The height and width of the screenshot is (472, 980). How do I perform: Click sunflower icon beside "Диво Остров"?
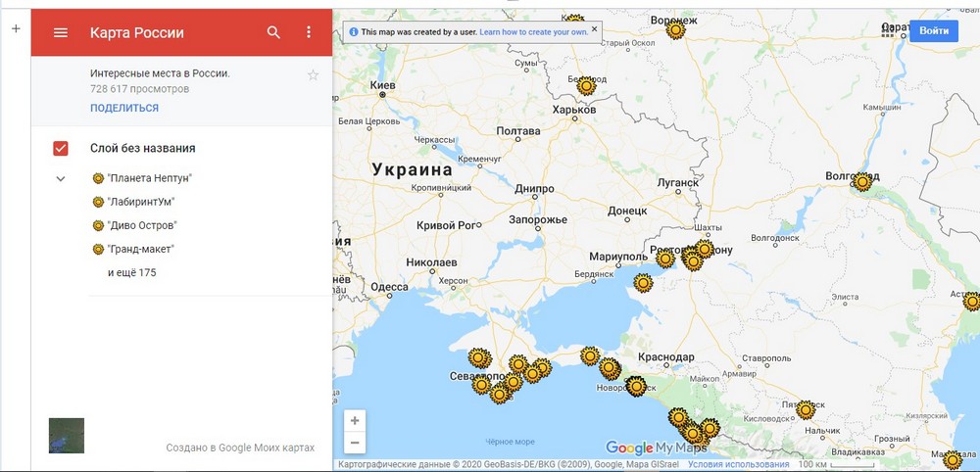point(98,225)
